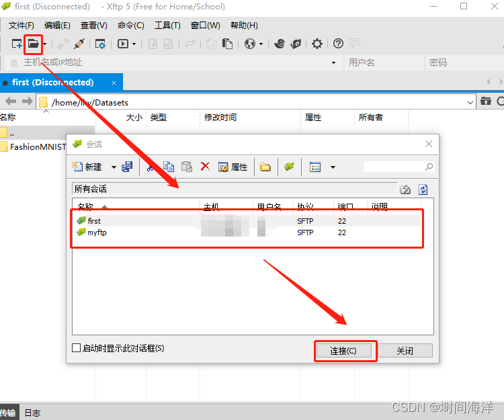
Task: Click the yellow new folder icon
Action: pos(265,167)
